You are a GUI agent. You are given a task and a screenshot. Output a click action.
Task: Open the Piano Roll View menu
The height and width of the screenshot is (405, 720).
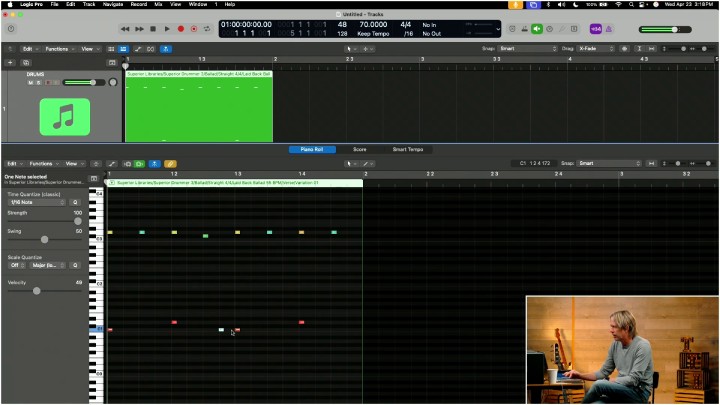(x=74, y=164)
